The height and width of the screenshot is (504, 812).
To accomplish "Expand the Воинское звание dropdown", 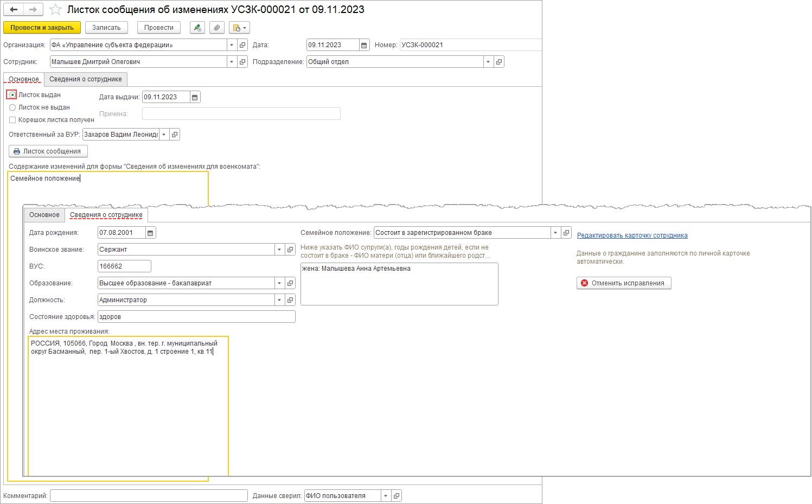I will 279,250.
